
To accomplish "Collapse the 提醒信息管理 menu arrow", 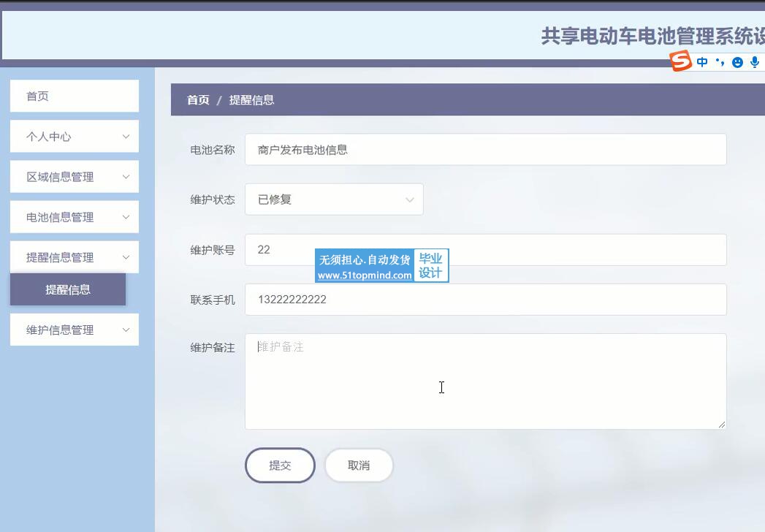I will click(x=126, y=257).
